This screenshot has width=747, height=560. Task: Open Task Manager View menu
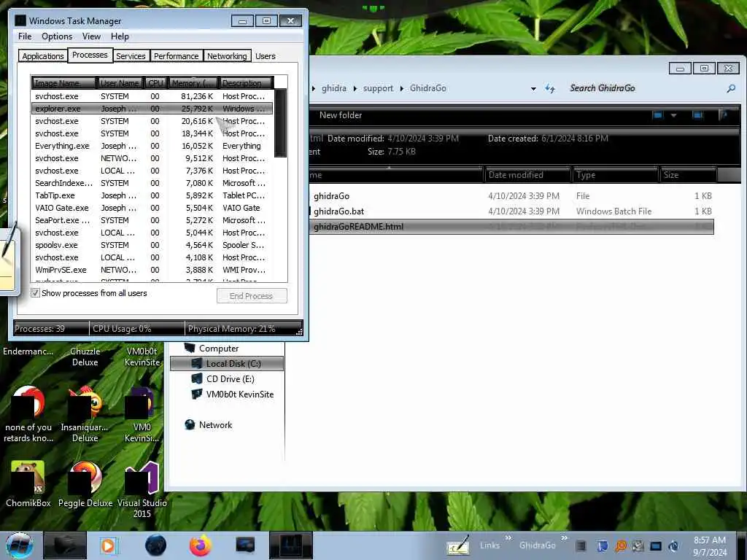click(x=91, y=36)
